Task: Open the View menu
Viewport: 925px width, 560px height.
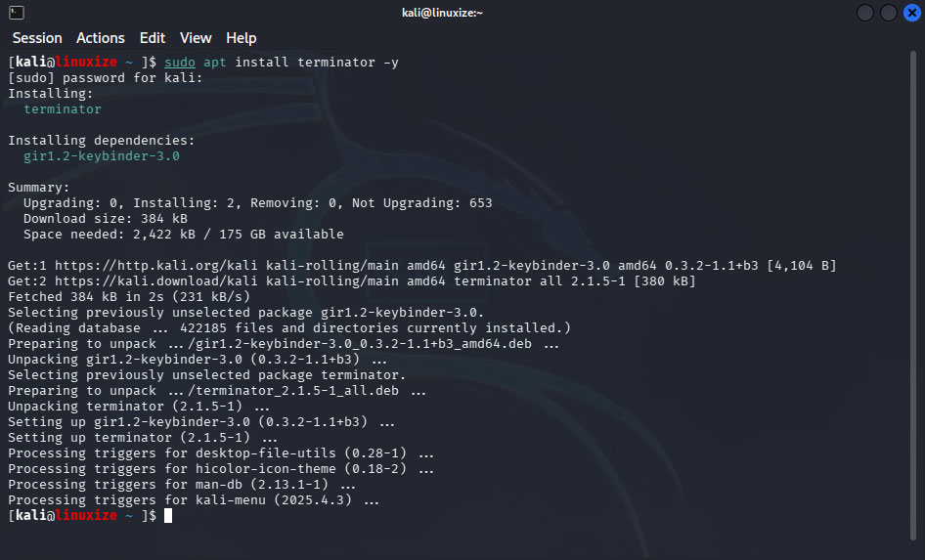Action: pyautogui.click(x=196, y=38)
